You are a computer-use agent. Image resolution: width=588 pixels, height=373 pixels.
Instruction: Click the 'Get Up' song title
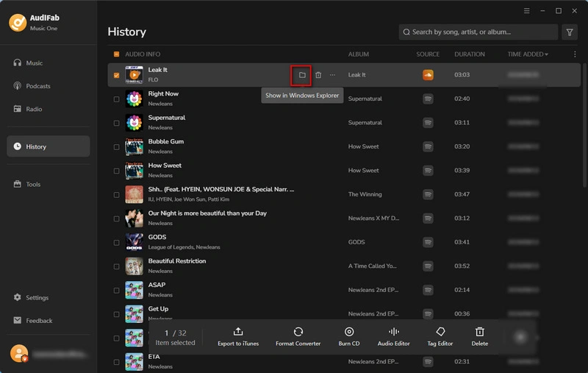[x=158, y=309]
